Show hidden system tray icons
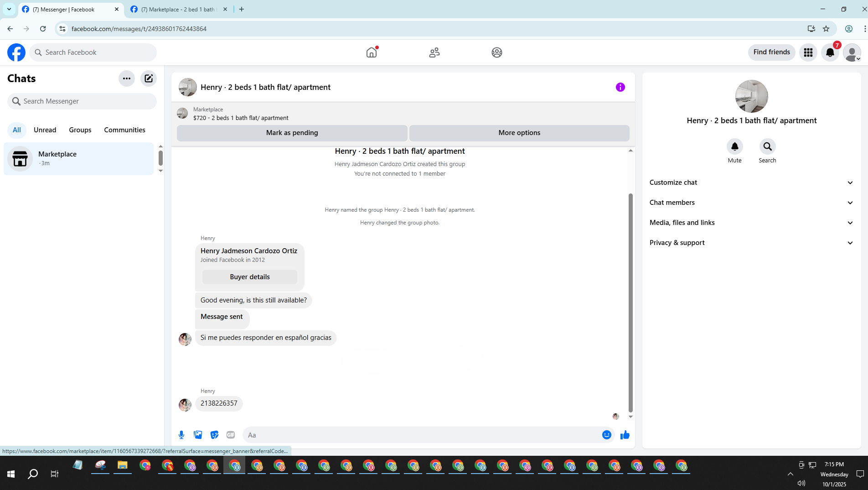This screenshot has height=490, width=868. click(x=790, y=474)
